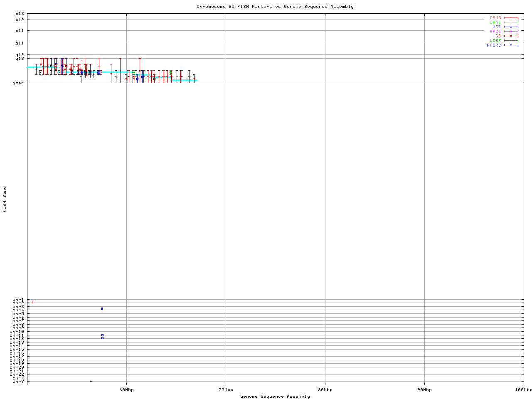Image resolution: width=532 pixels, height=399 pixels.
Task: Click the UCSF legend label
Action: tap(495, 41)
